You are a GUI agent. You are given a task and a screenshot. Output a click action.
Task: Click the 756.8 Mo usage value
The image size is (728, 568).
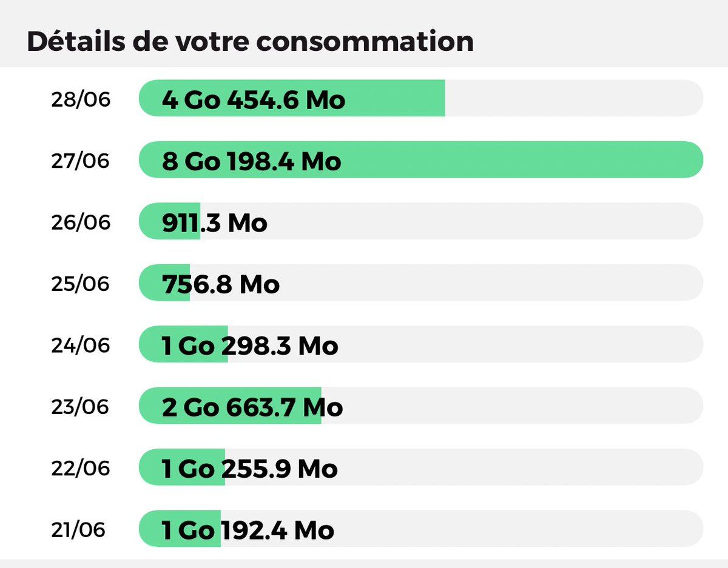[x=220, y=284]
